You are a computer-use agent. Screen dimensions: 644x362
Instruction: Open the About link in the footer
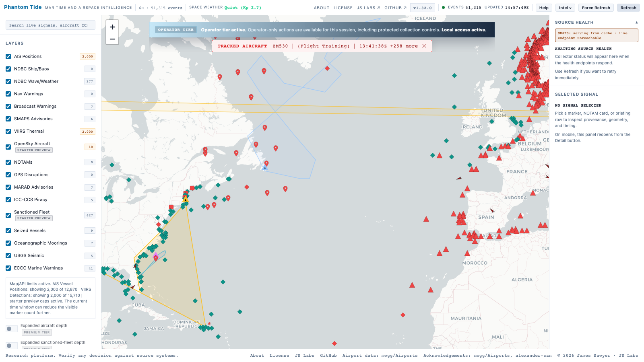coord(257,356)
